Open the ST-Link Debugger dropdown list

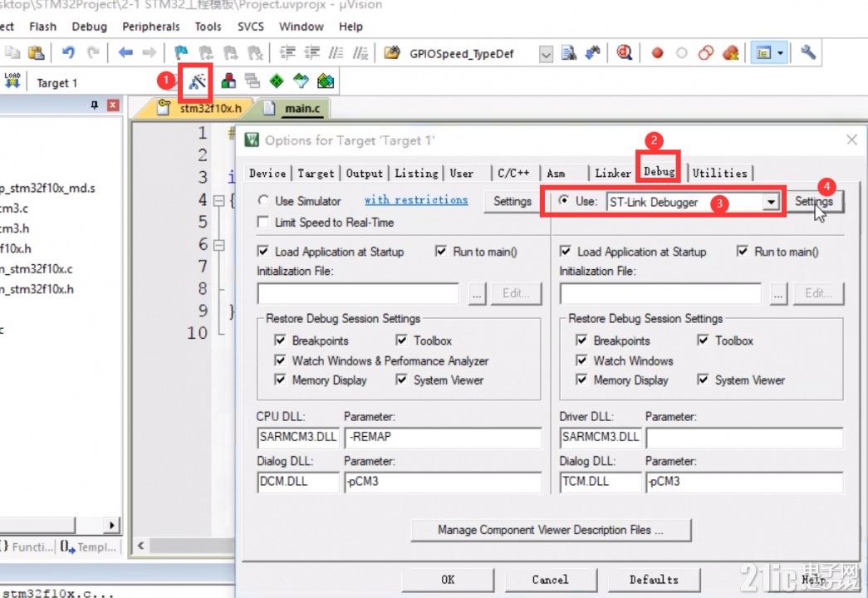tap(771, 202)
